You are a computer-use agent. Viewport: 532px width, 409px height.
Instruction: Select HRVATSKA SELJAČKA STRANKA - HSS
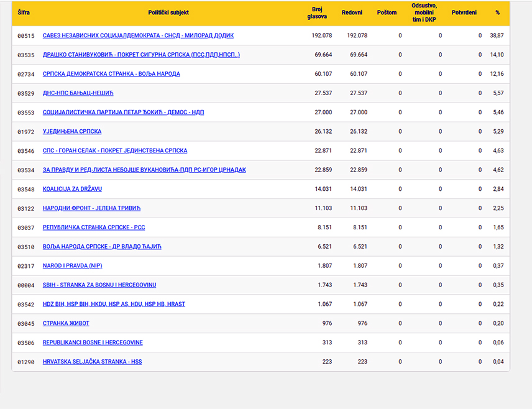(92, 362)
